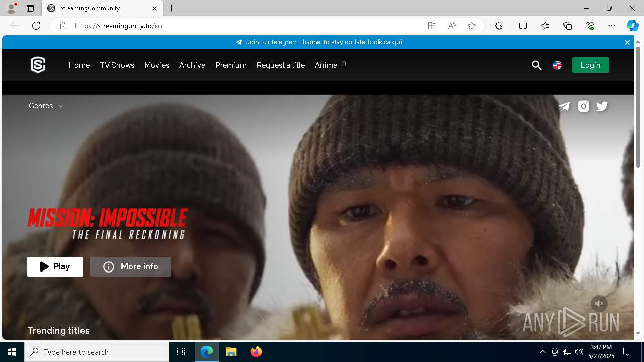
Task: Play Mission: Impossible The Final Reckoning
Action: [55, 267]
